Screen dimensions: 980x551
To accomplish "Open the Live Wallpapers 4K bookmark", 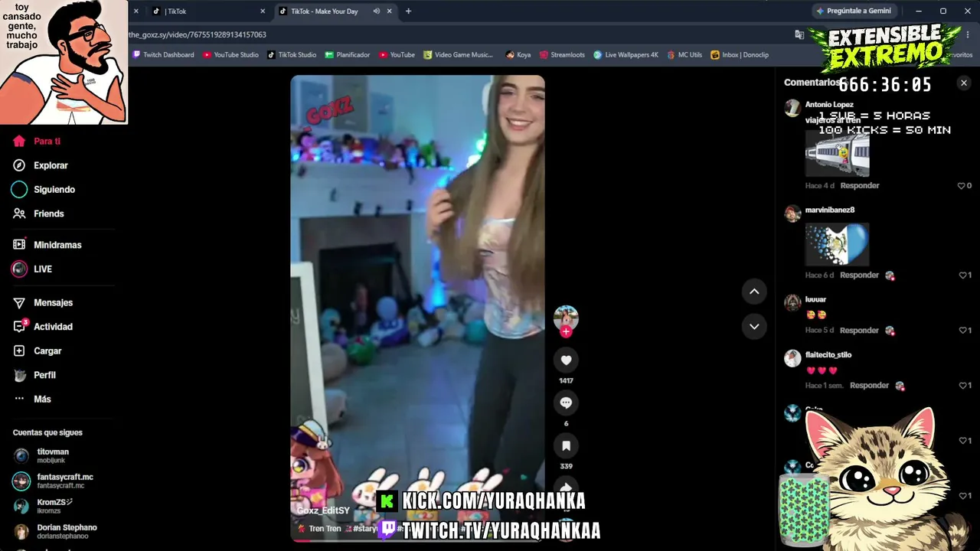I will [626, 55].
